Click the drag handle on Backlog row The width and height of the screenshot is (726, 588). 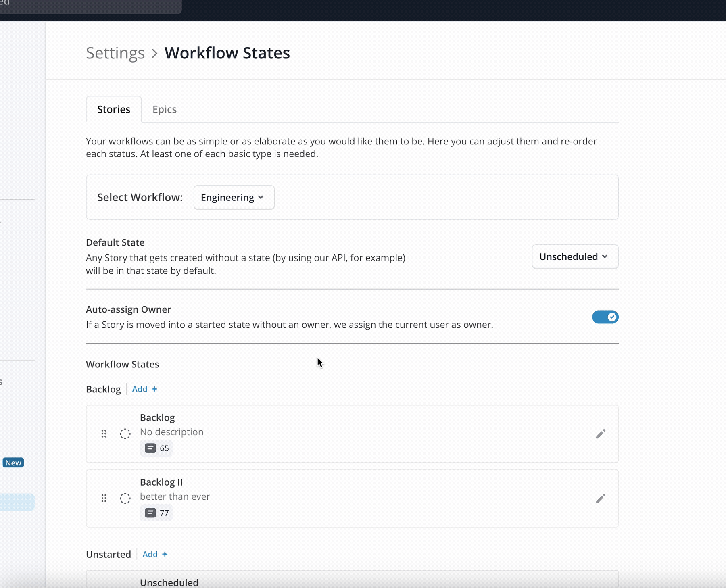click(x=104, y=434)
